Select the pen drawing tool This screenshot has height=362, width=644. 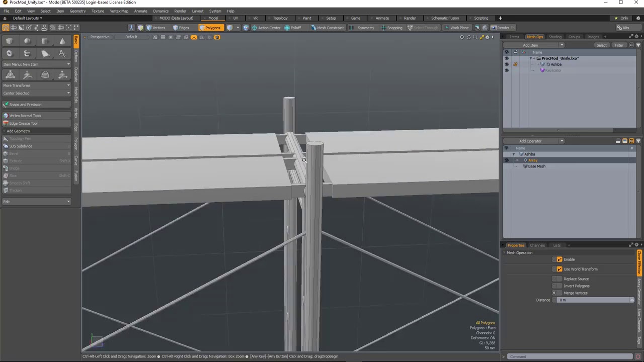point(45,53)
